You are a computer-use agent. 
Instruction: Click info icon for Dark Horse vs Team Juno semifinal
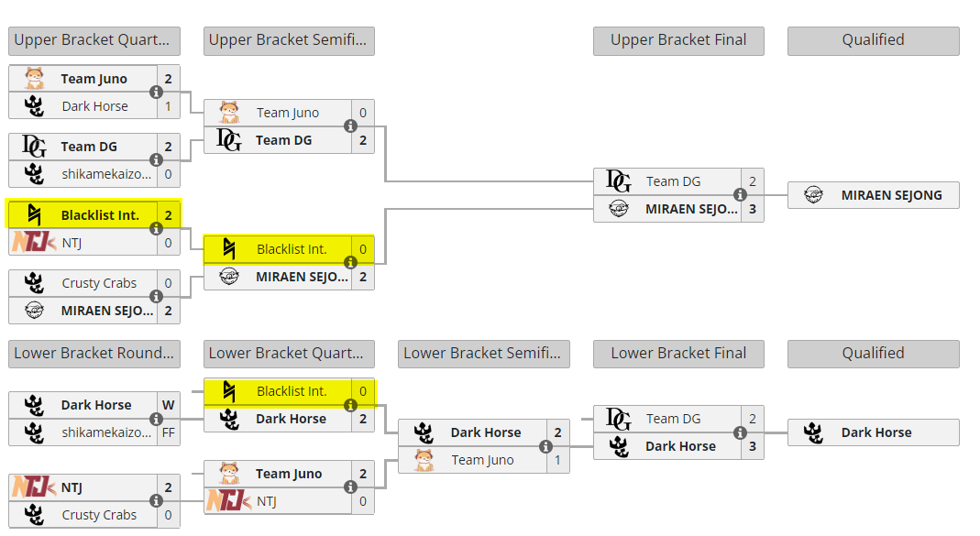(545, 446)
